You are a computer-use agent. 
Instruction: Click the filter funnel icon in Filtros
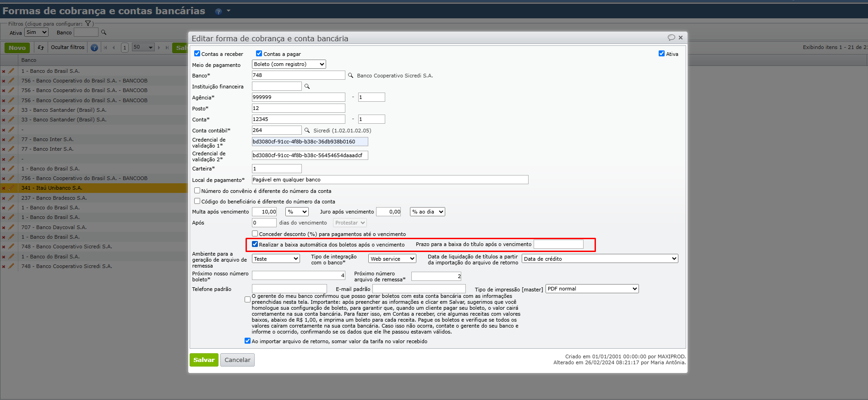[x=88, y=24]
